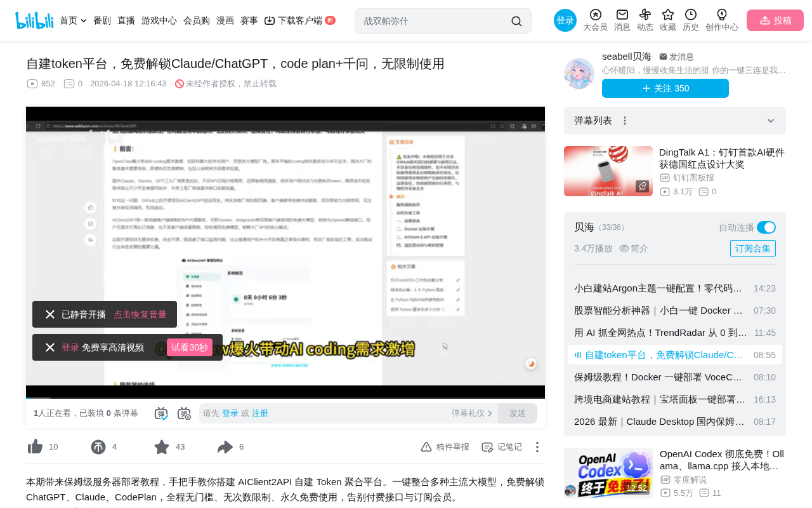Click the video progress bar
The width and height of the screenshot is (812, 508).
click(285, 398)
